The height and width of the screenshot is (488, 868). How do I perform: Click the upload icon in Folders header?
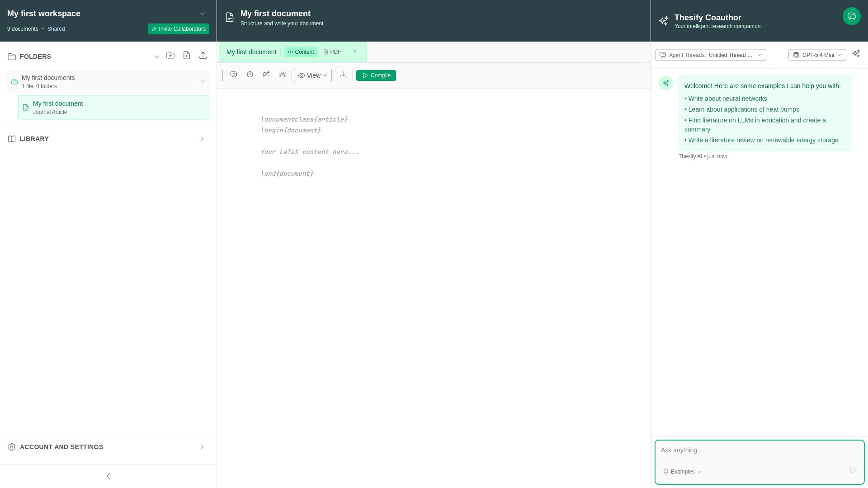click(203, 55)
